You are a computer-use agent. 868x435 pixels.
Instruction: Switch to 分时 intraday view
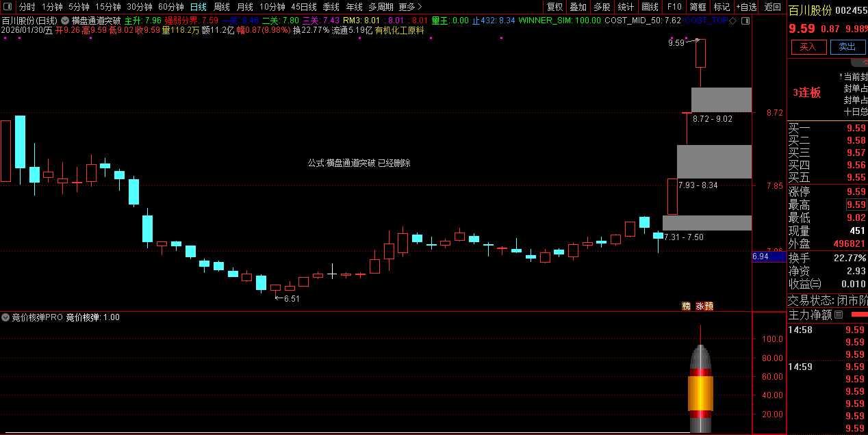click(x=27, y=7)
